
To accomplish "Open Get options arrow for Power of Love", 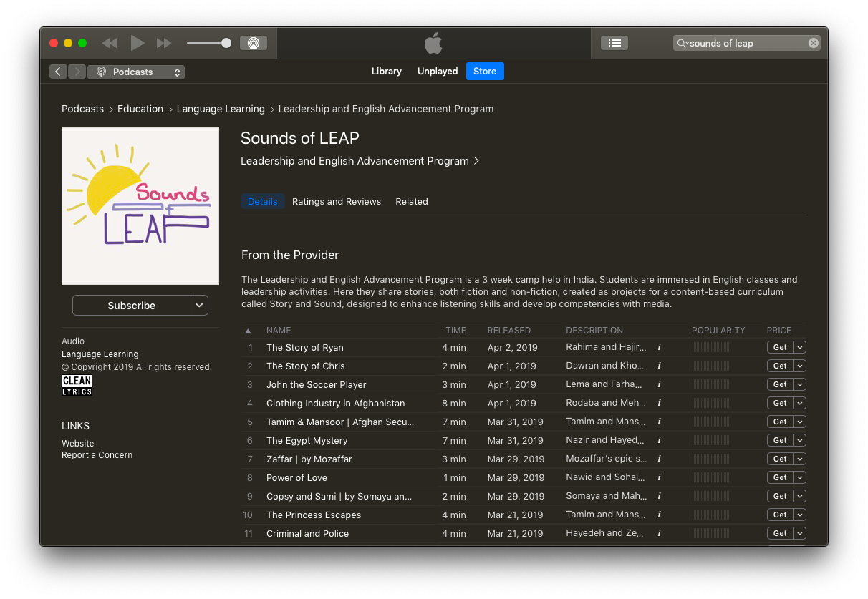I will point(799,477).
